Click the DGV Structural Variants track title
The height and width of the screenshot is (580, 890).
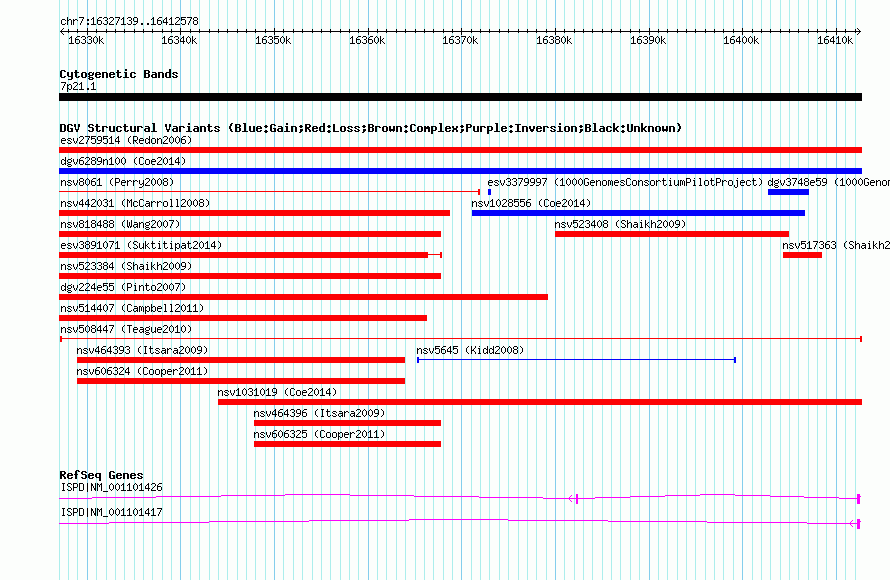click(x=371, y=128)
